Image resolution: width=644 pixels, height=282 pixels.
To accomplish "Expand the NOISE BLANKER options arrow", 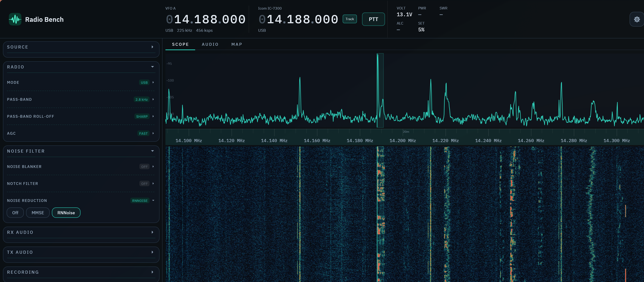I will [153, 167].
